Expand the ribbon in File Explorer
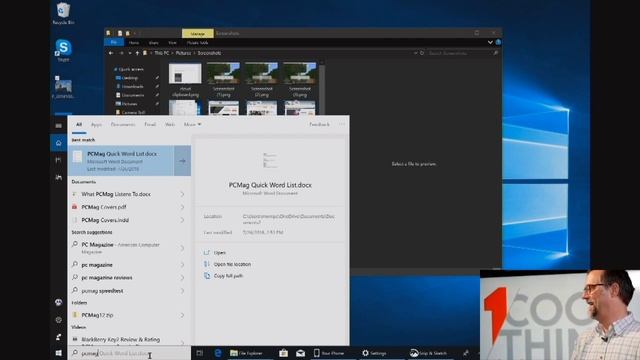The width and height of the screenshot is (640, 360). [490, 42]
